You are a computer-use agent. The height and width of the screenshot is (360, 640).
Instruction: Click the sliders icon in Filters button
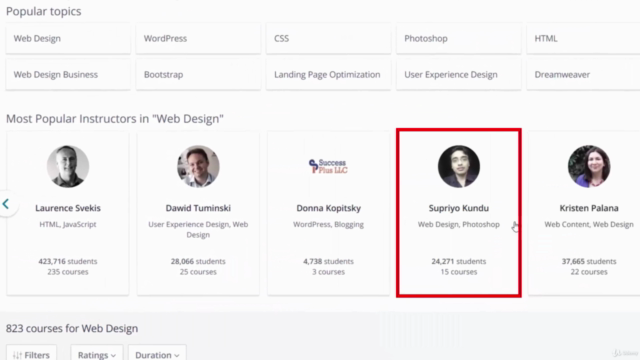(x=17, y=356)
